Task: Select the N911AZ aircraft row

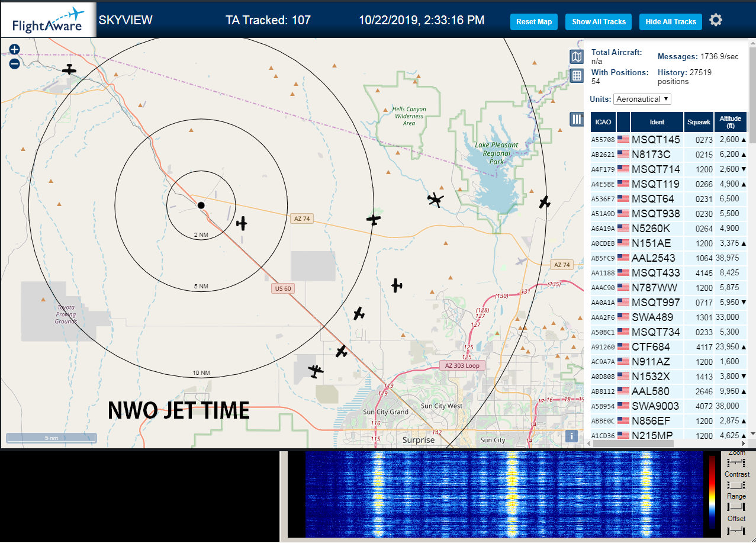Action: coord(669,362)
